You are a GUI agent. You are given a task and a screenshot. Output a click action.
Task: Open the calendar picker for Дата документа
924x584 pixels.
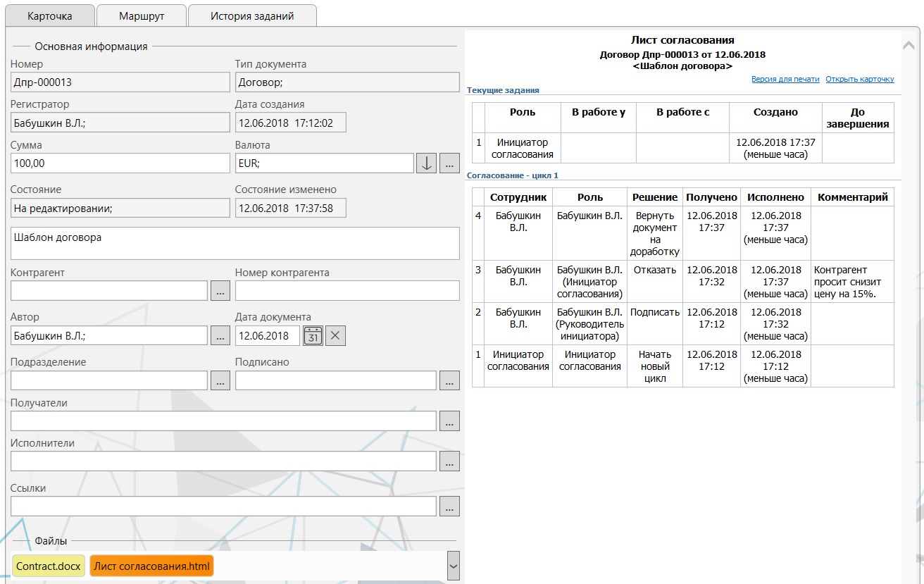pos(313,336)
